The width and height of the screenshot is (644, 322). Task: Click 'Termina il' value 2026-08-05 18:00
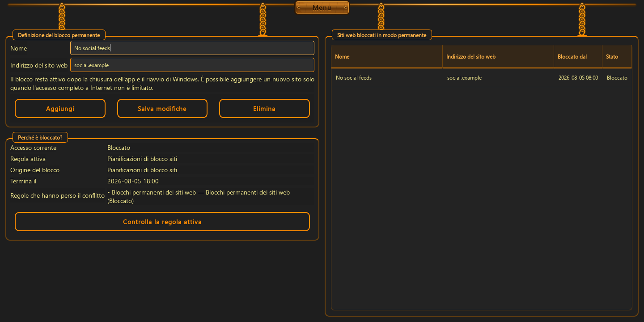click(133, 181)
